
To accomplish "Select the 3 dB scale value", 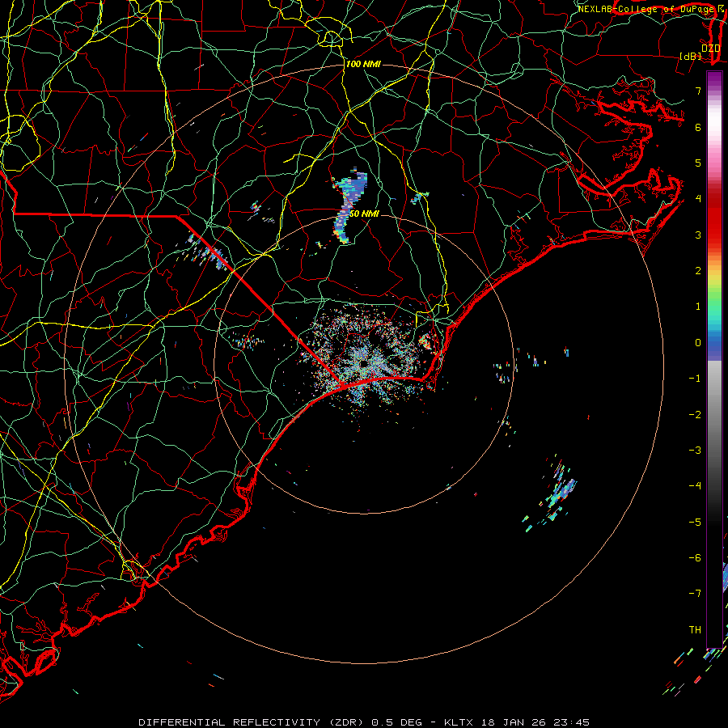I will (x=698, y=235).
